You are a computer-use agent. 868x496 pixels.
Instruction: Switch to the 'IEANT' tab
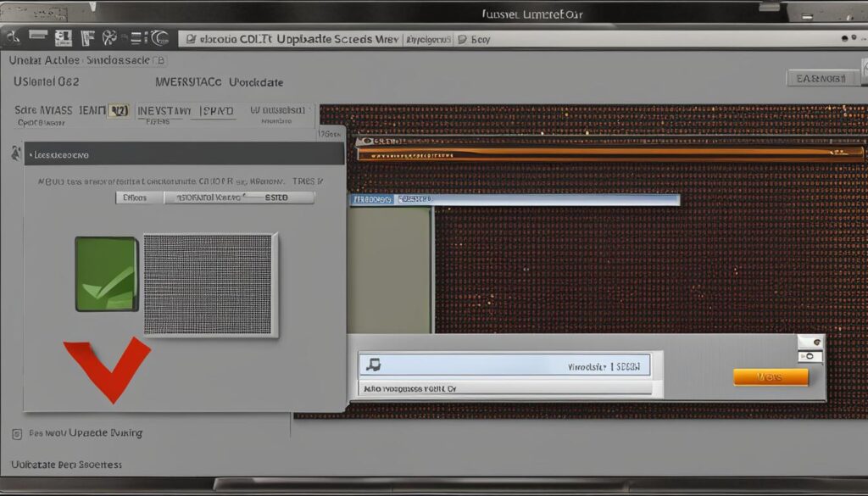click(92, 111)
